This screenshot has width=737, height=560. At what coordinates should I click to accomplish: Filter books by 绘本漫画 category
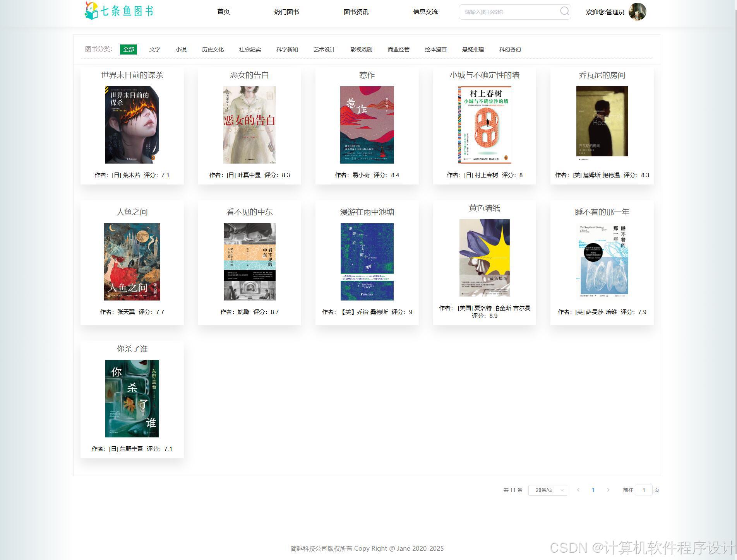pyautogui.click(x=436, y=50)
